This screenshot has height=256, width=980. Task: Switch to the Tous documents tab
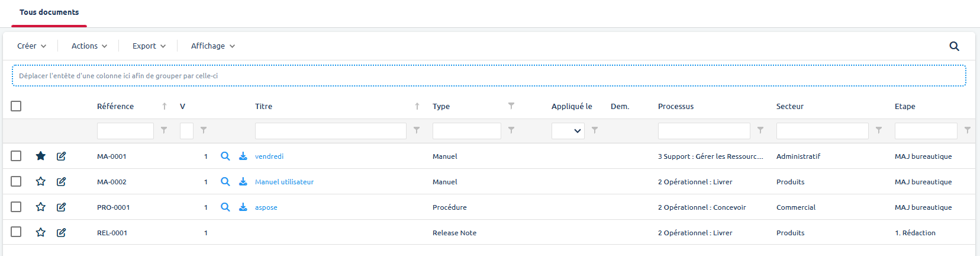[x=49, y=12]
